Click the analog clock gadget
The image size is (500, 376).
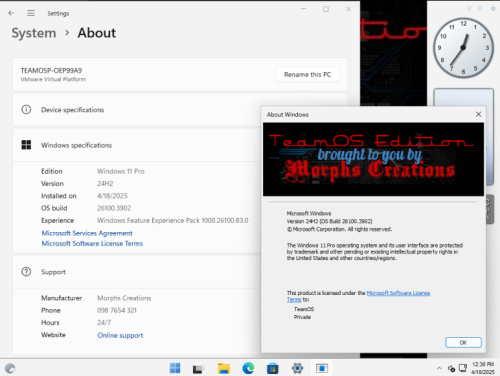pyautogui.click(x=463, y=48)
